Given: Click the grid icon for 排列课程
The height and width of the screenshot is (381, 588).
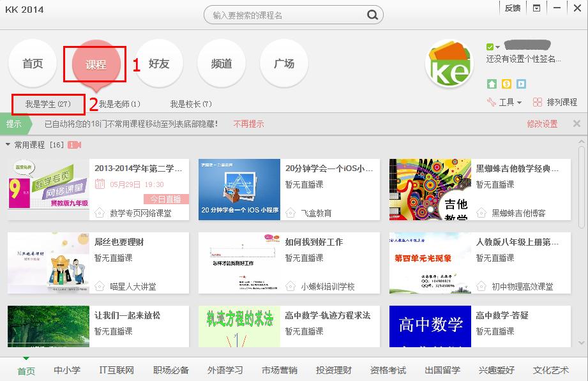Looking at the screenshot, I should point(538,102).
